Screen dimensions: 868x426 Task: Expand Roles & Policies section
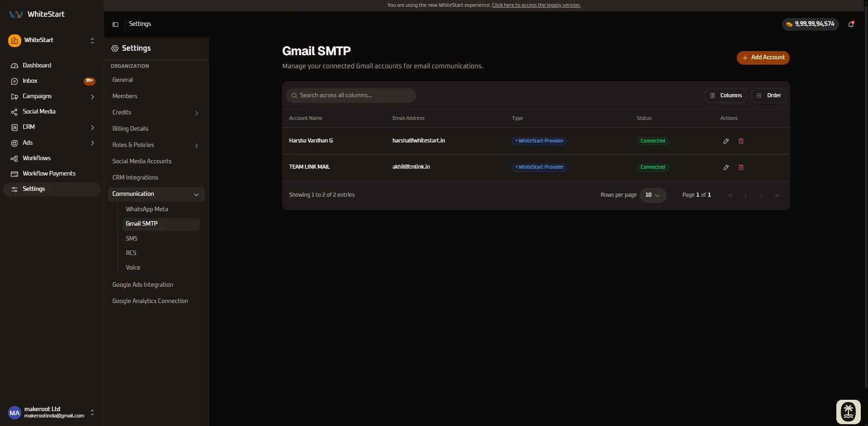point(196,146)
